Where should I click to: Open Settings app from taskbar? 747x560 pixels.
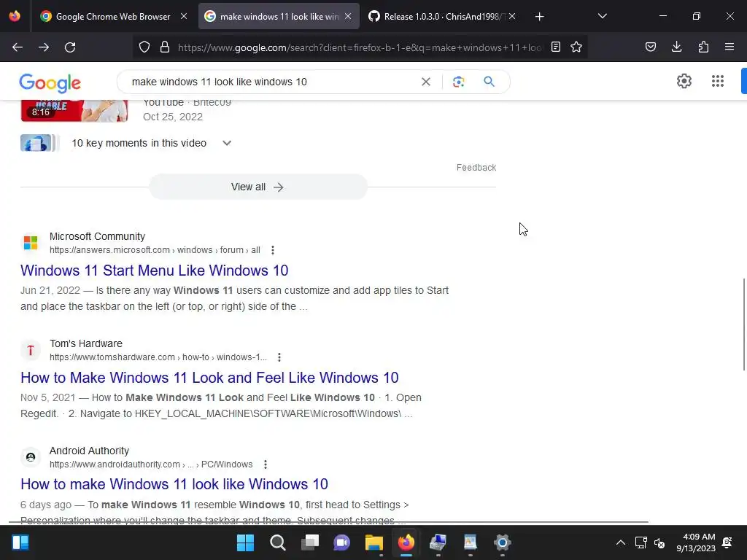click(502, 542)
